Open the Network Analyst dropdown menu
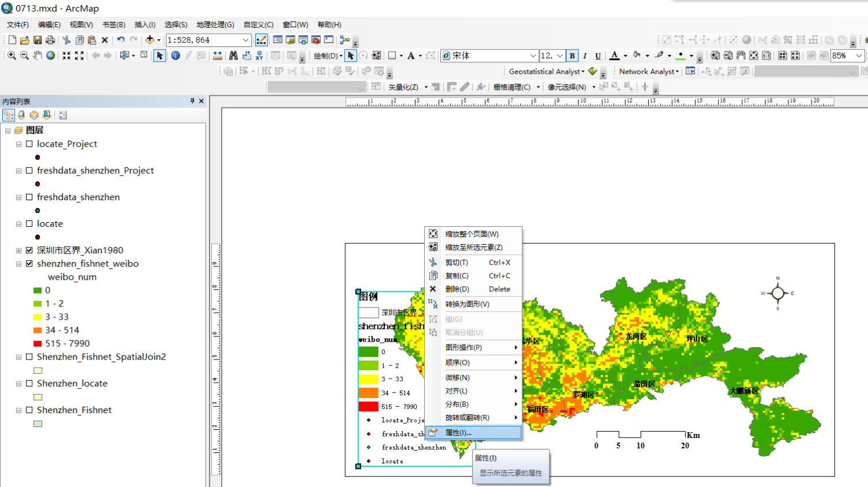 (649, 71)
